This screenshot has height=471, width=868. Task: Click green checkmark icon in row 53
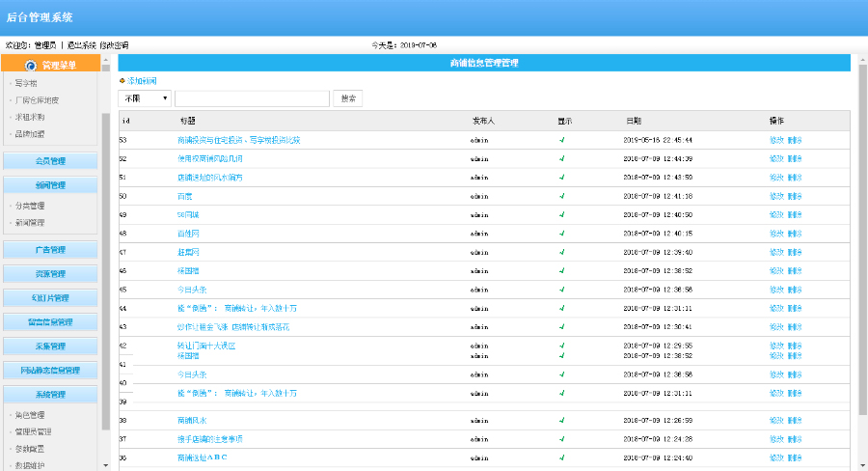coord(561,140)
